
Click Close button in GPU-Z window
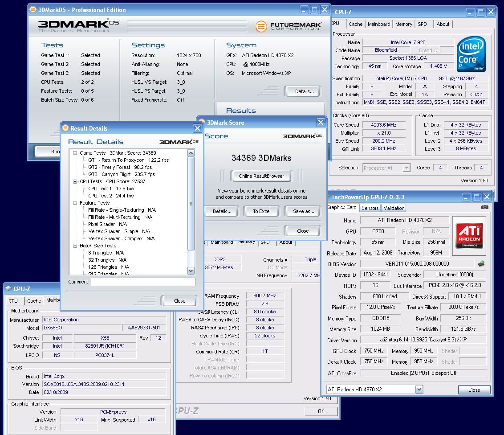pyautogui.click(x=474, y=390)
